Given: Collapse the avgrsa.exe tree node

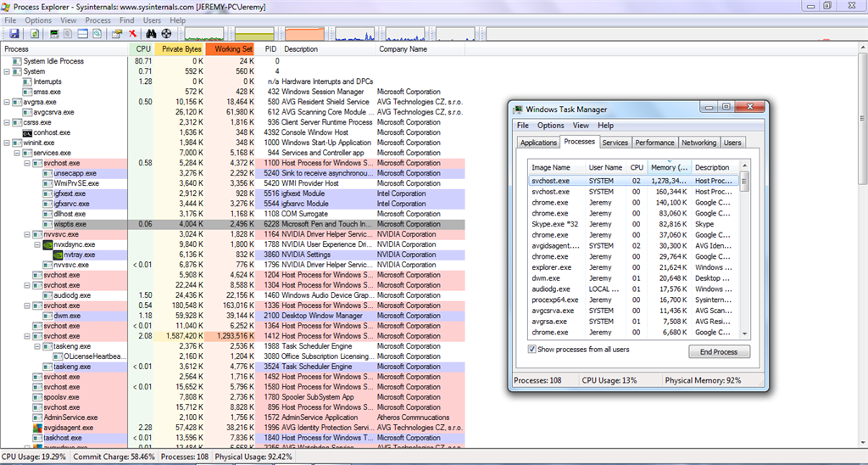Looking at the screenshot, I should click(7, 102).
